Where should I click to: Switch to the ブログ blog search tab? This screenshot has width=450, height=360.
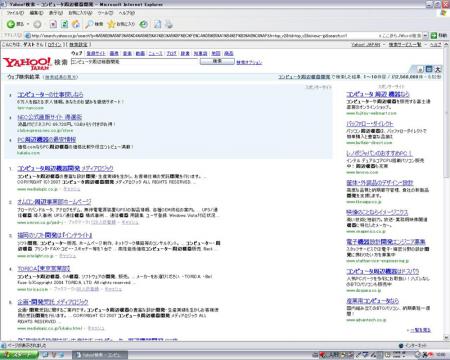[x=171, y=53]
